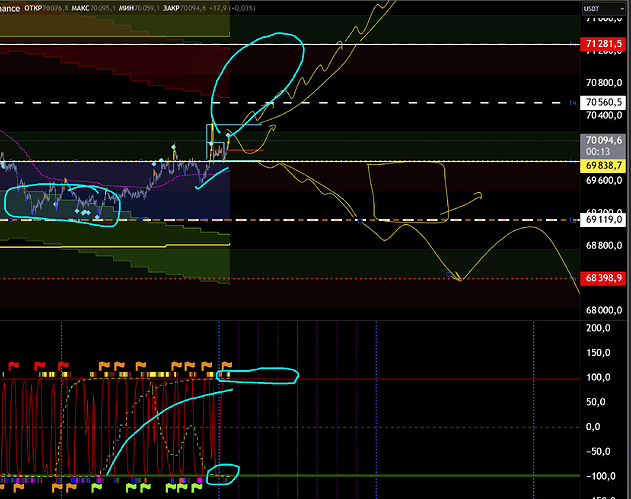Click the current price label 70094,6
This screenshot has height=499, width=631.
pos(603,141)
